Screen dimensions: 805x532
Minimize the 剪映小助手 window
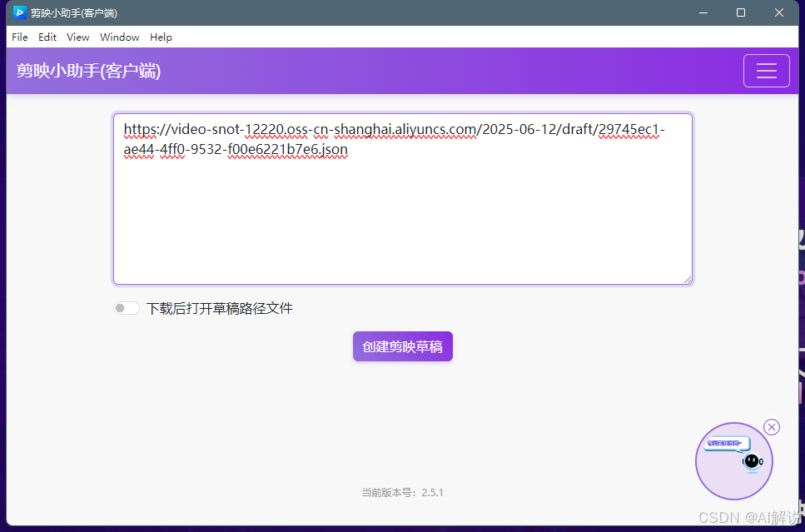point(703,12)
